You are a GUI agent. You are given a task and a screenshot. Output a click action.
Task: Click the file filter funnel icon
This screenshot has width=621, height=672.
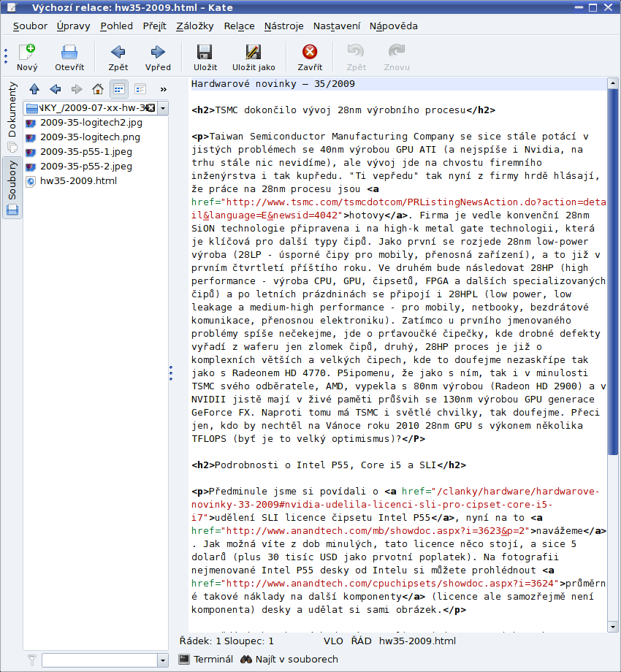(32, 660)
